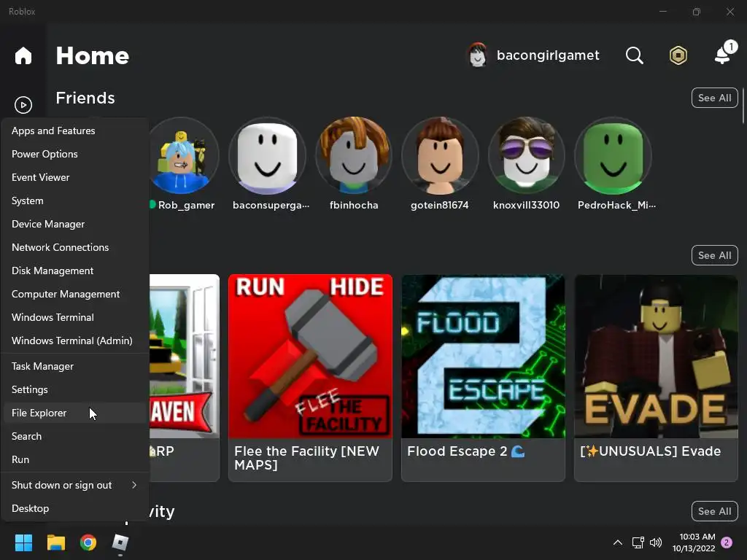The width and height of the screenshot is (747, 560).
Task: Open the Roblox Home sidebar icon
Action: click(x=23, y=55)
